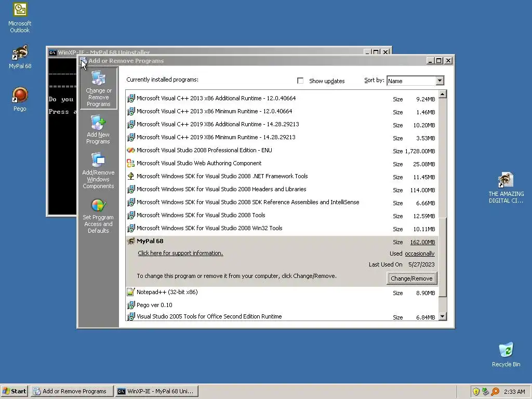Click the security shield tray icon

point(476,392)
